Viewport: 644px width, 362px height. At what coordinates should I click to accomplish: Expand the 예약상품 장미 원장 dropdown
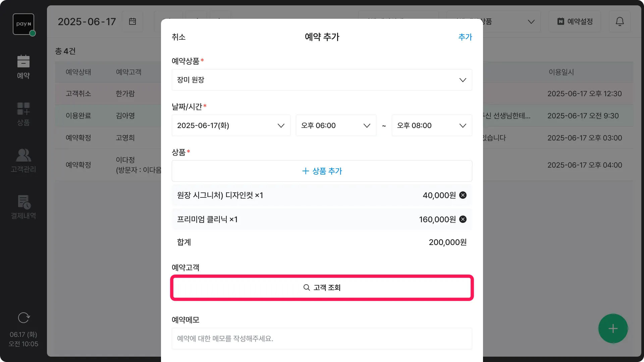(322, 80)
